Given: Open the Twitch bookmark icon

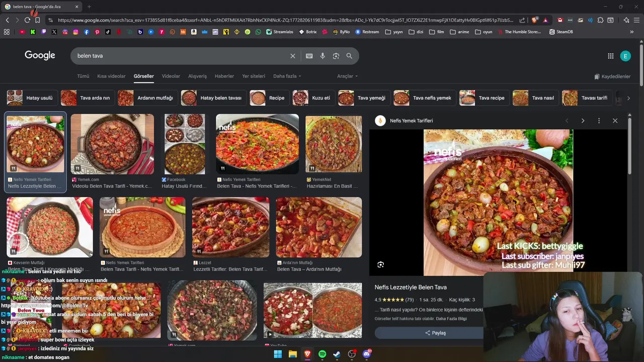Looking at the screenshot, I should [44, 32].
